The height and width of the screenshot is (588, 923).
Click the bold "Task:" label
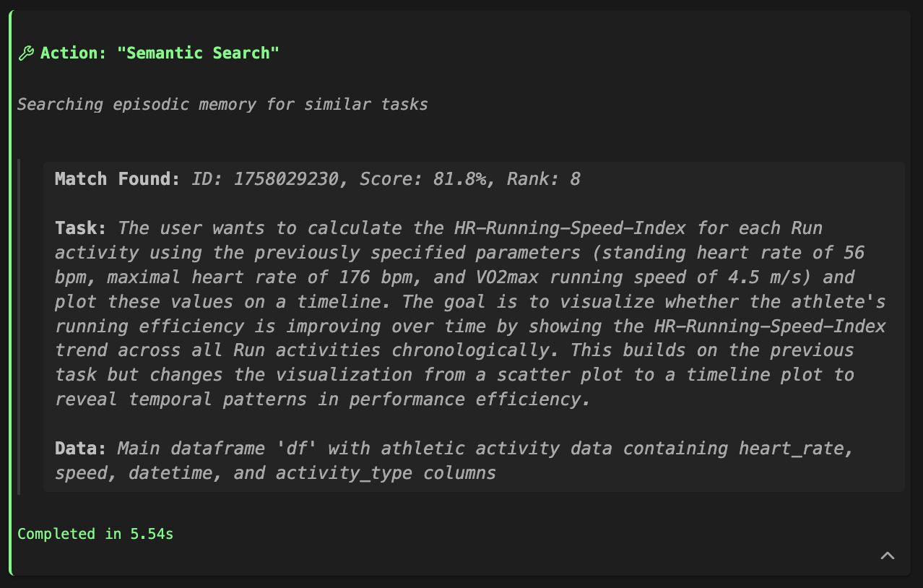pyautogui.click(x=81, y=228)
